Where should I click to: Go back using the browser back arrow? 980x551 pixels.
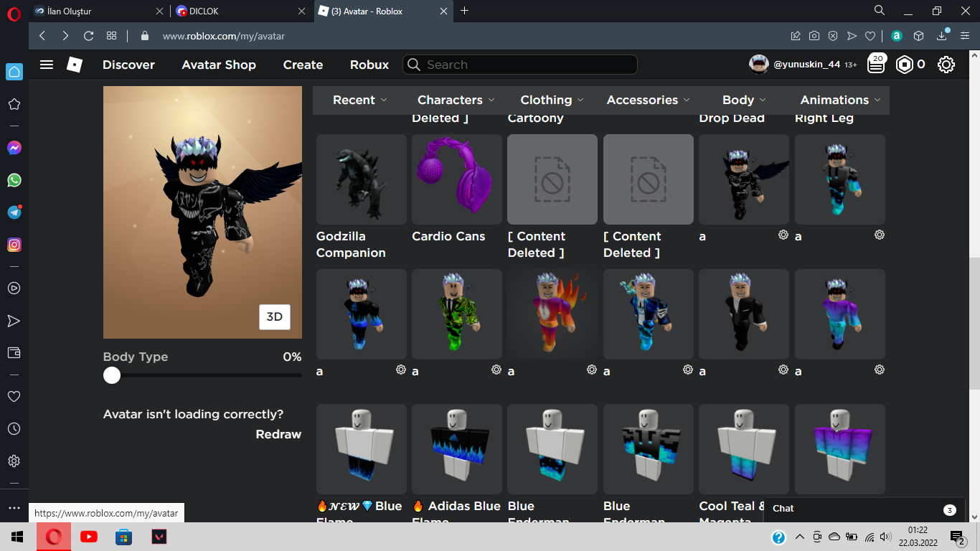coord(42,36)
